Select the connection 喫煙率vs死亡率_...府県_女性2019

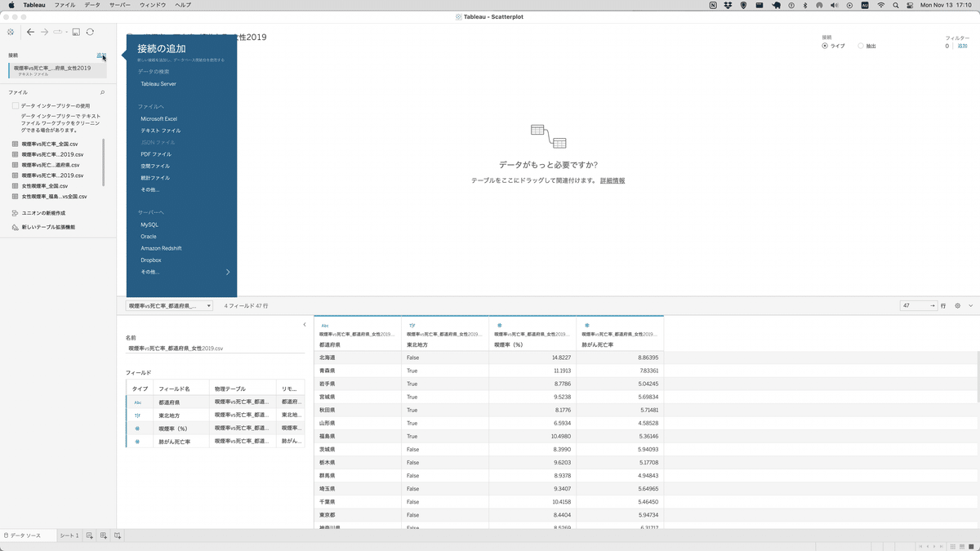coord(56,70)
